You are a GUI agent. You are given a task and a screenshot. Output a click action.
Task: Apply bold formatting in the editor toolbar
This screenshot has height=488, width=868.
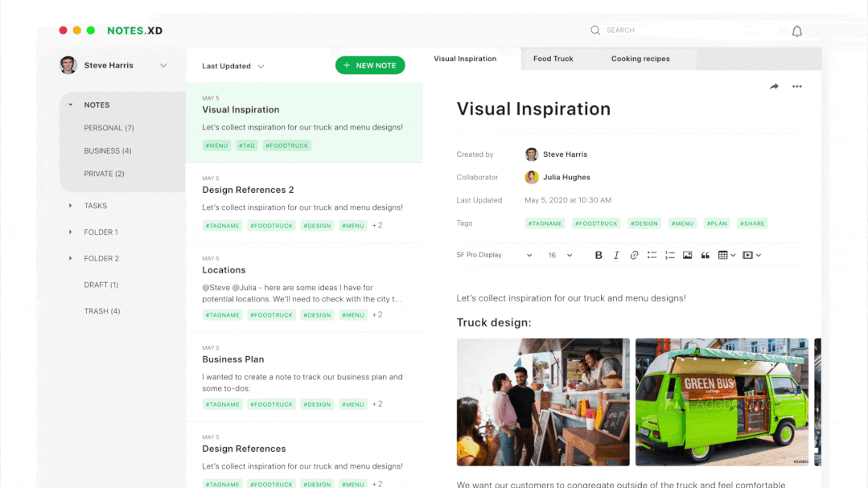click(599, 255)
